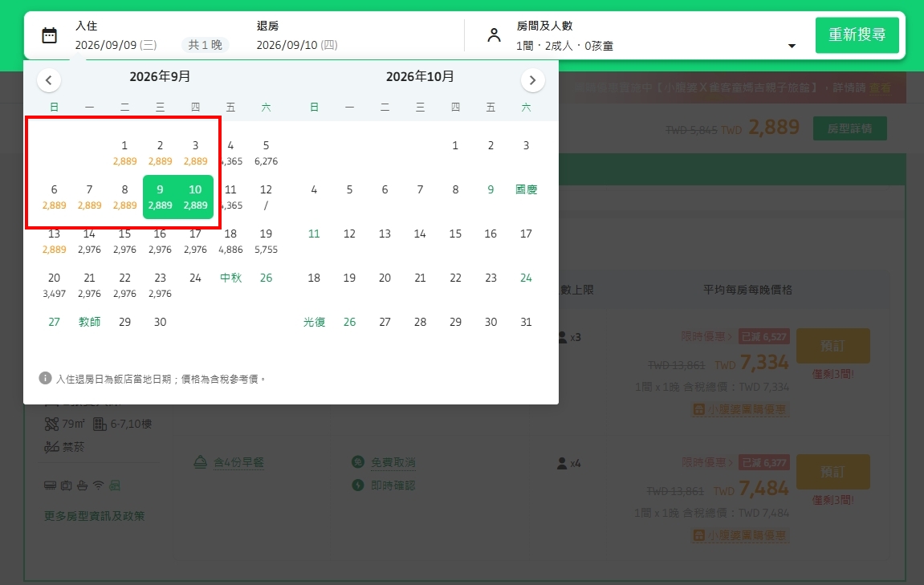The height and width of the screenshot is (585, 924).
Task: Pick September 20 priced 3,497
Action: tap(54, 285)
